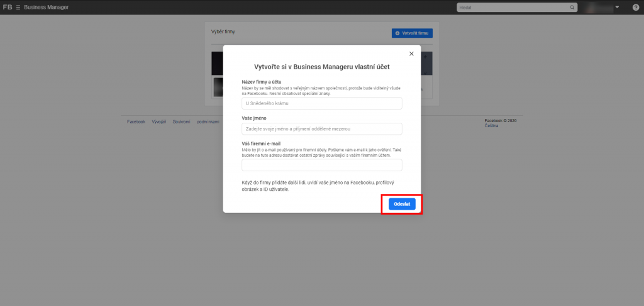This screenshot has height=306, width=644.
Task: Focus the Název firmy a účtu field
Action: tap(321, 103)
